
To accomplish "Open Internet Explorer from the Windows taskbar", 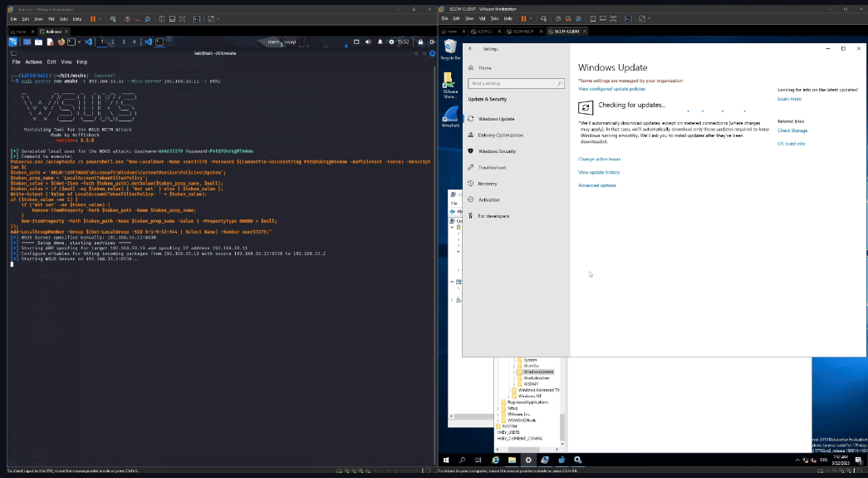I will click(495, 460).
